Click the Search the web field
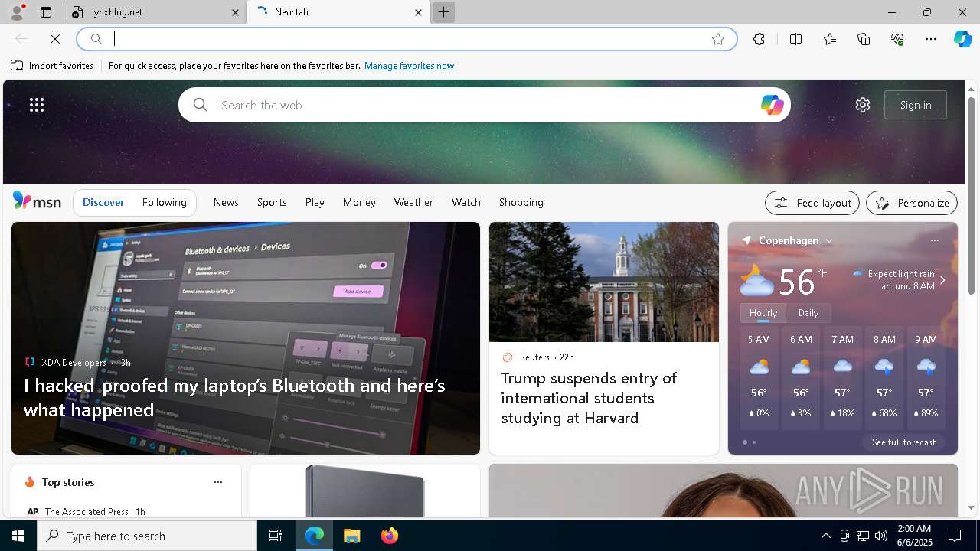The width and height of the screenshot is (980, 551). click(x=484, y=105)
